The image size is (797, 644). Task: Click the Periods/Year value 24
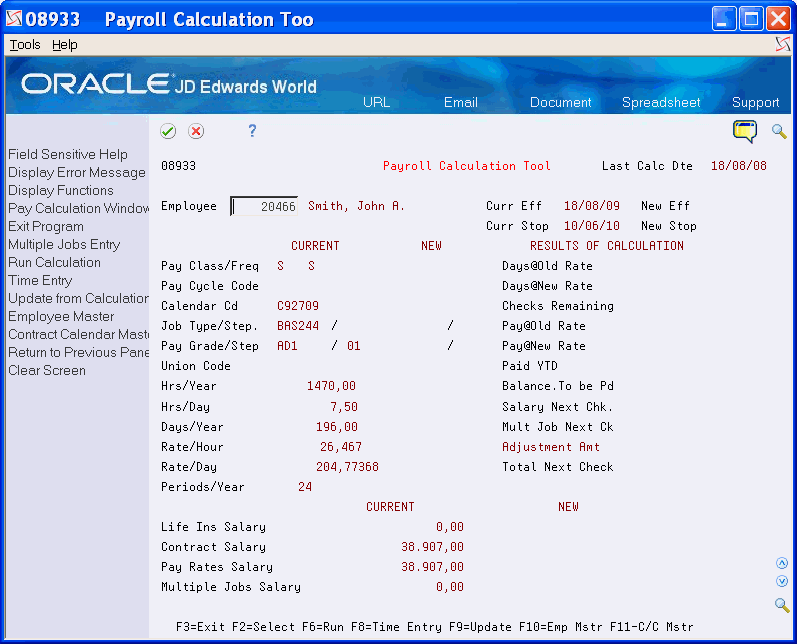coord(305,487)
